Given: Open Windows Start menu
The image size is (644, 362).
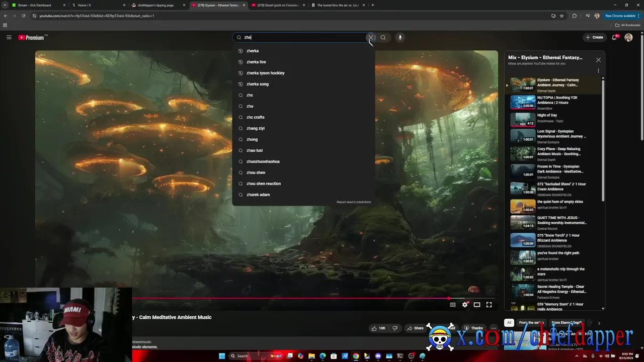Looking at the screenshot, I should coord(222,356).
